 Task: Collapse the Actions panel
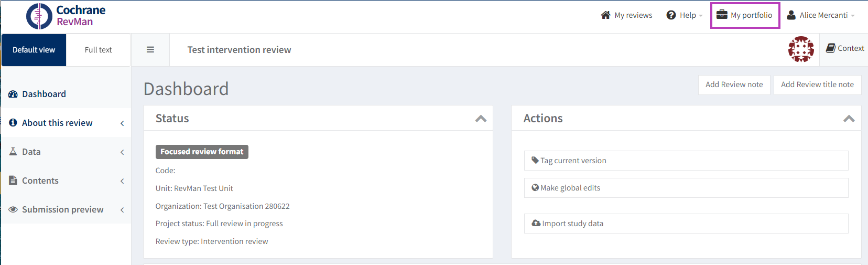click(x=849, y=119)
